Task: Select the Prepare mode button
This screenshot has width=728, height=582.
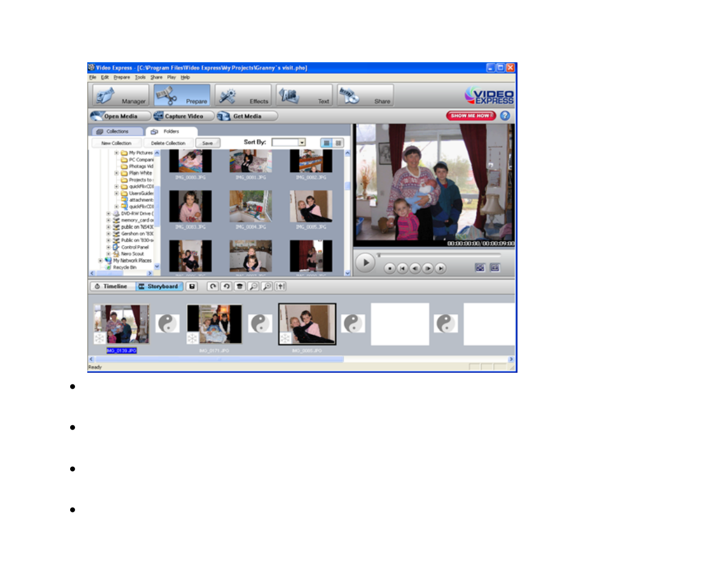Action: click(x=182, y=95)
